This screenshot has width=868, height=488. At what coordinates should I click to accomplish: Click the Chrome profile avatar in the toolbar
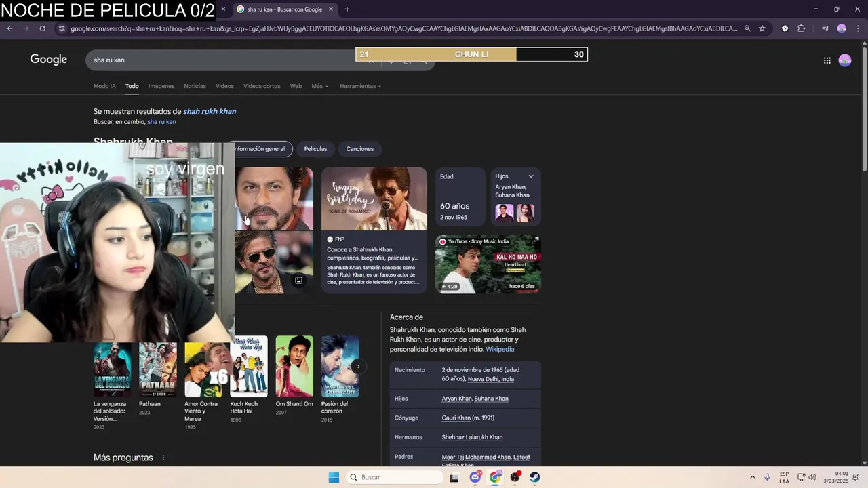842,28
